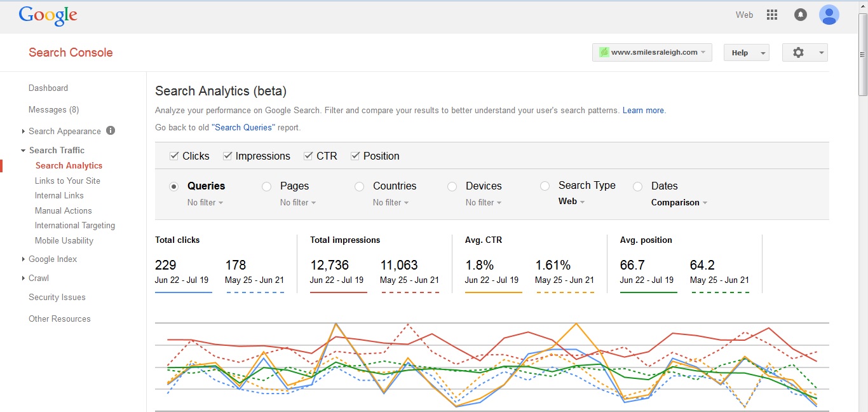Click the 12,736 total impressions value

[329, 265]
